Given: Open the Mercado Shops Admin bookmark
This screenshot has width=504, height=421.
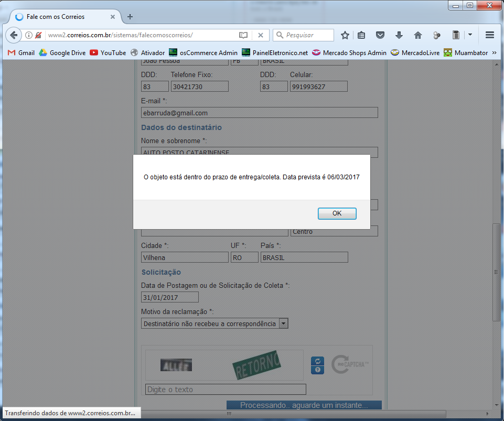Looking at the screenshot, I should pos(349,53).
